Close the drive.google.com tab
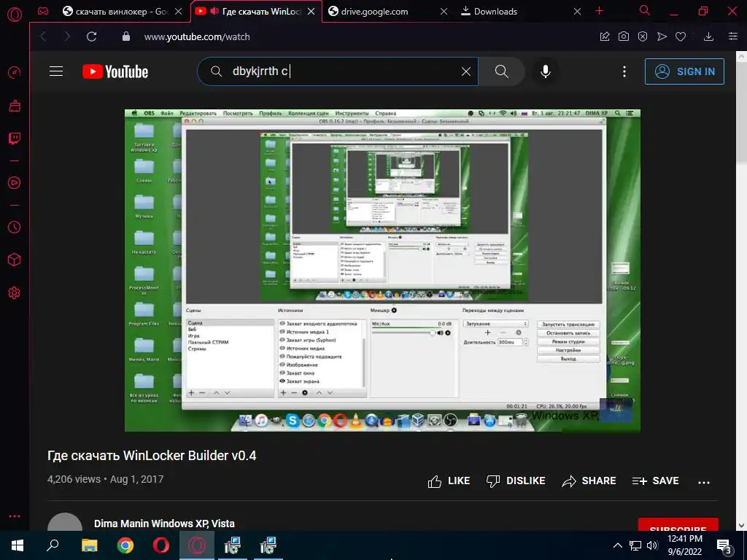Screen dimensions: 747x560 [x=444, y=12]
